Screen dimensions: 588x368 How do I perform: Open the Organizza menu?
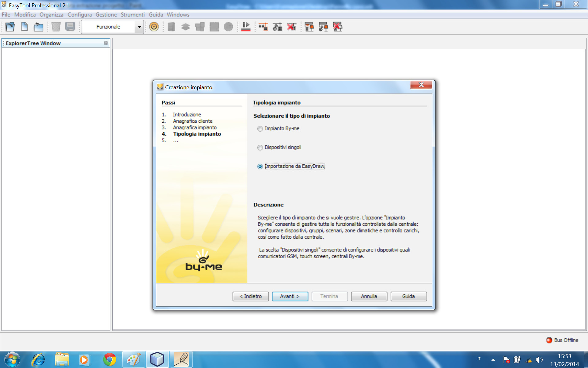[51, 15]
